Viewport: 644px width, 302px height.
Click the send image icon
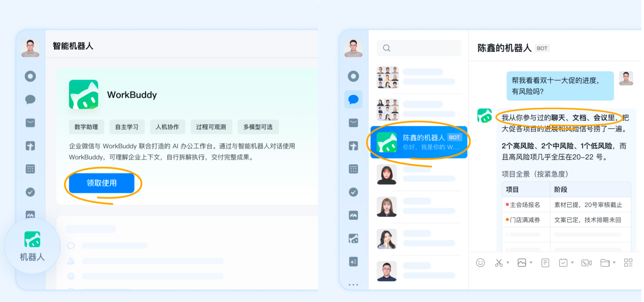pos(522,262)
